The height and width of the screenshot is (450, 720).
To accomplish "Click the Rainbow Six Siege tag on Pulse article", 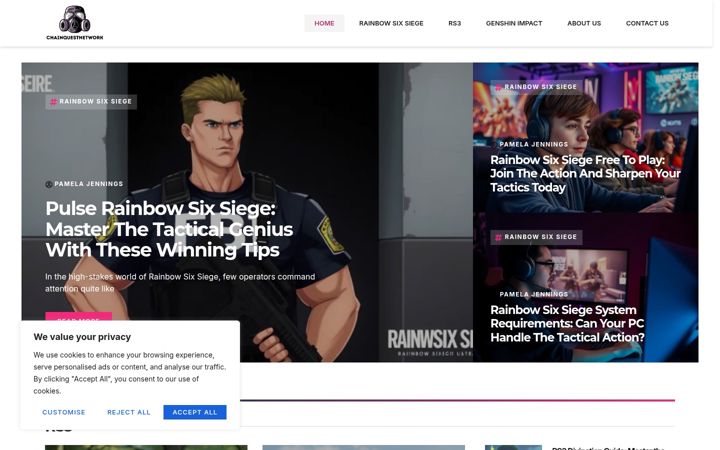I will tap(91, 101).
